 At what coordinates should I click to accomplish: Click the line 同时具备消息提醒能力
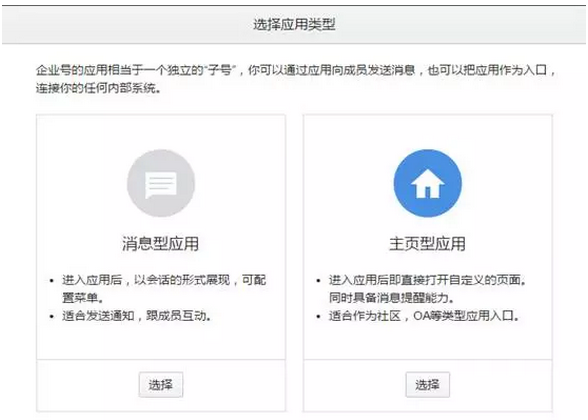coord(392,298)
